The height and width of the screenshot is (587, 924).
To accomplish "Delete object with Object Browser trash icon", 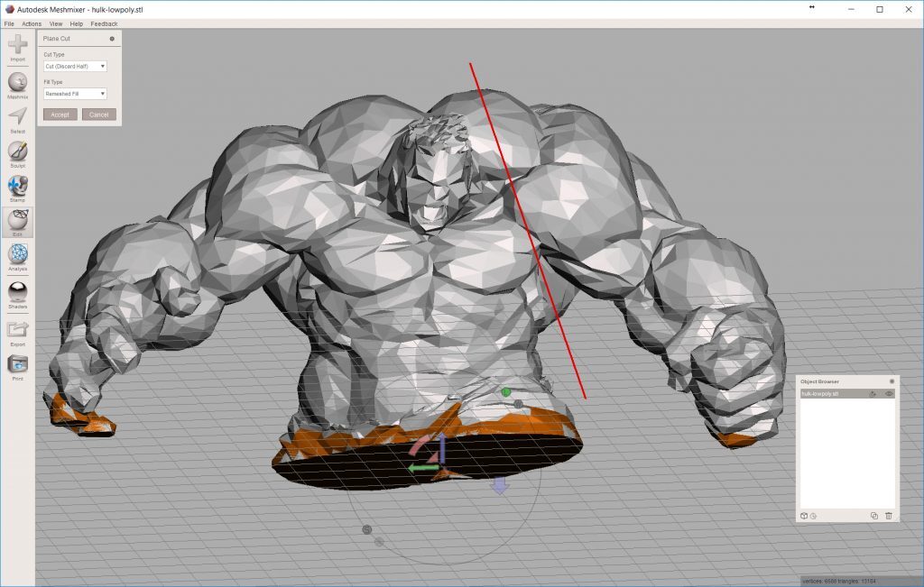I will pos(889,516).
